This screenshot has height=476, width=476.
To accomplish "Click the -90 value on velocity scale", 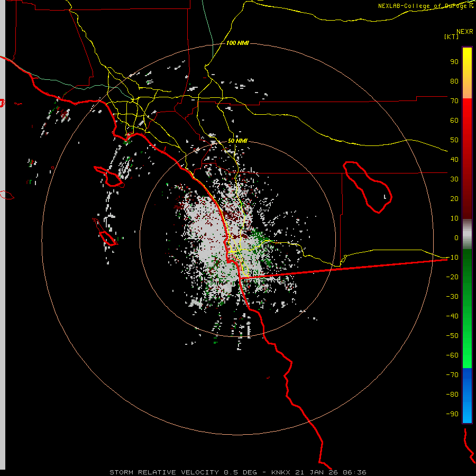I will pyautogui.click(x=452, y=414).
